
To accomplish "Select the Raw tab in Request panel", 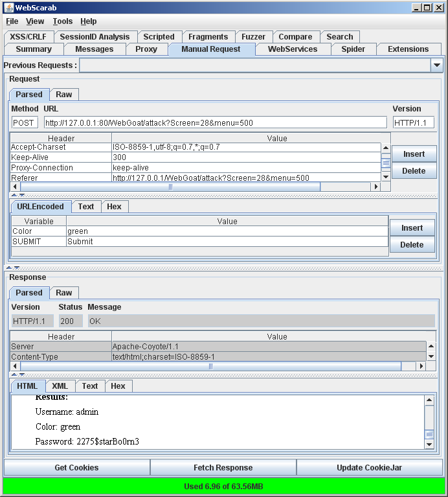I will (x=63, y=95).
